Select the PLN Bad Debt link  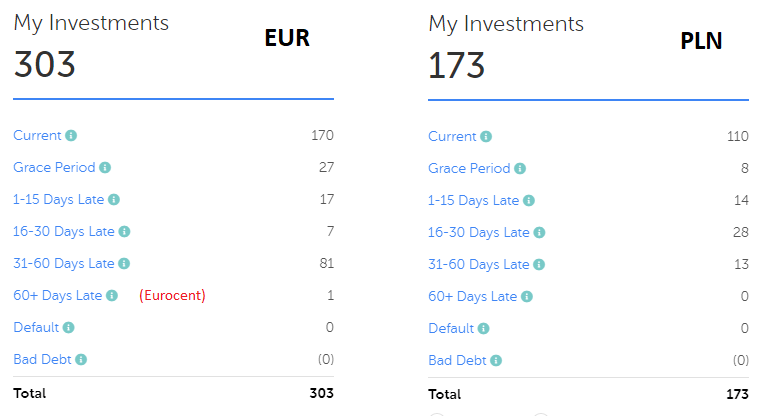(x=457, y=361)
